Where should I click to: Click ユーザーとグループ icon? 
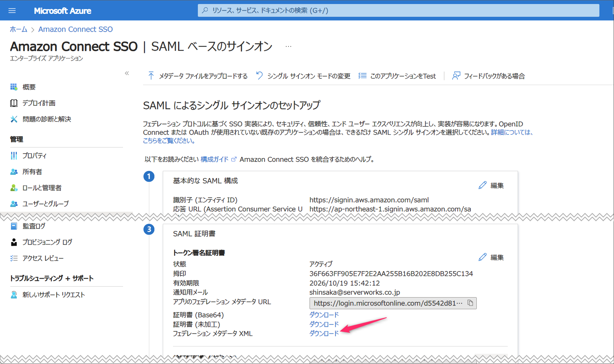(x=14, y=204)
